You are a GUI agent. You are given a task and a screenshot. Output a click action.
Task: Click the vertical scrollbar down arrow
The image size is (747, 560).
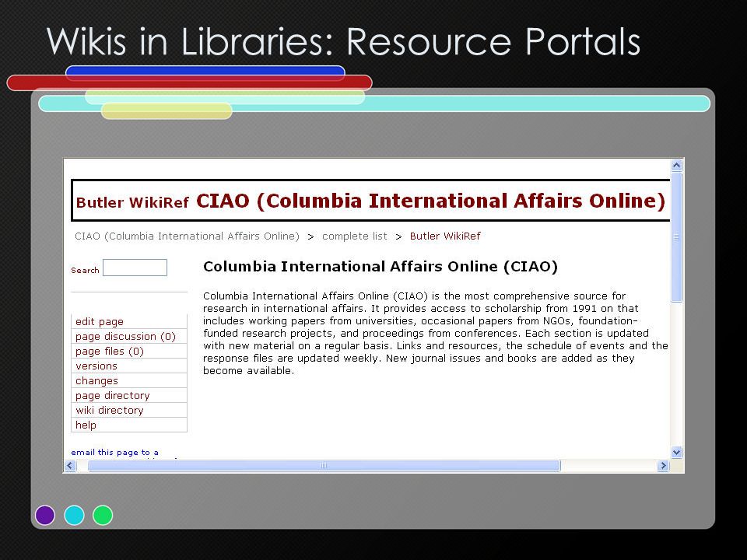click(676, 453)
